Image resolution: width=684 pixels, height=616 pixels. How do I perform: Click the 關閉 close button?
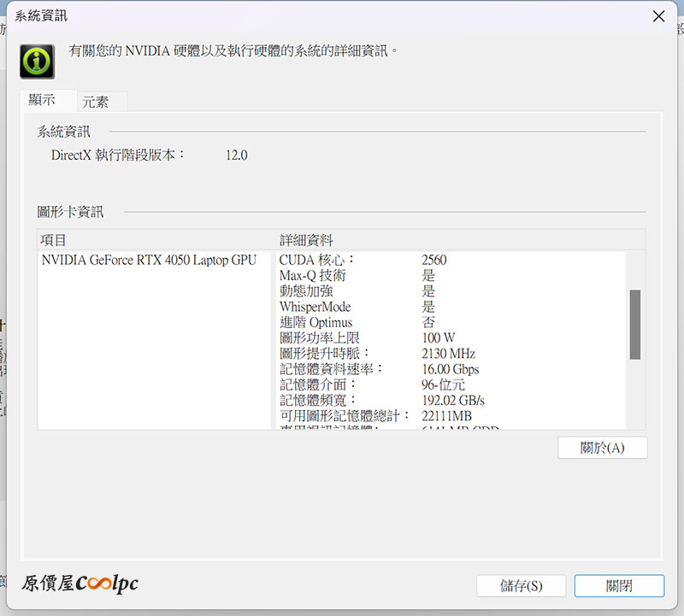pyautogui.click(x=619, y=586)
